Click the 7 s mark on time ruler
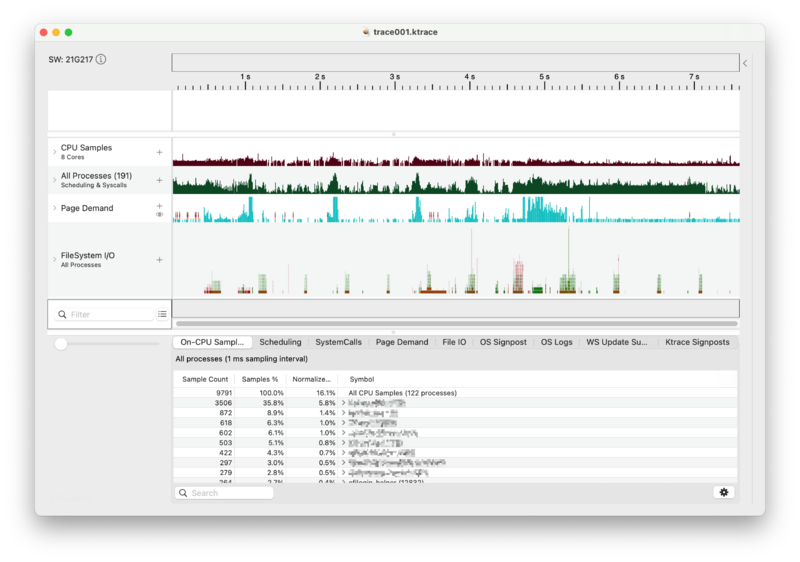800x562 pixels. click(x=694, y=76)
